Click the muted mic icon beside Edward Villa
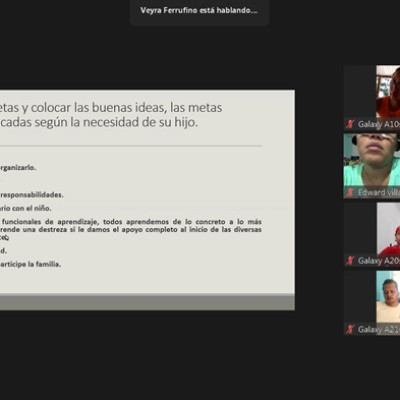Screen dimensions: 400x400 [350, 192]
